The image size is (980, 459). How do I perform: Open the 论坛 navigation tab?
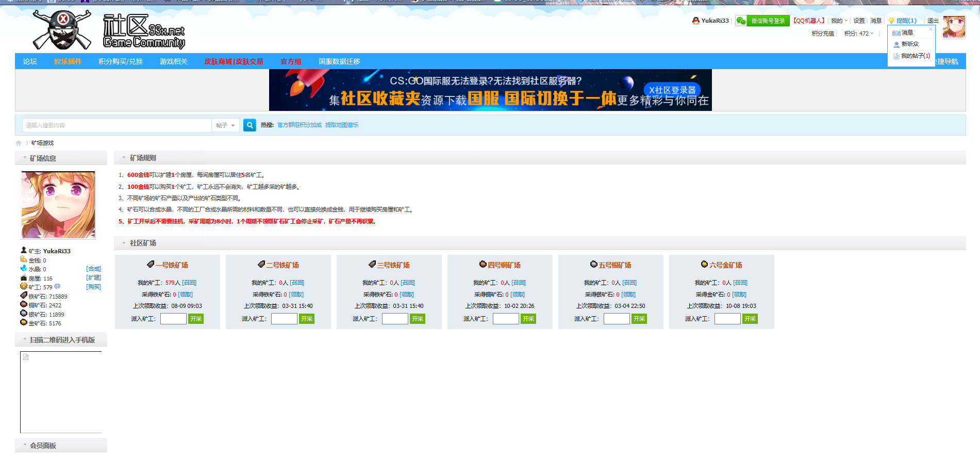tap(30, 61)
